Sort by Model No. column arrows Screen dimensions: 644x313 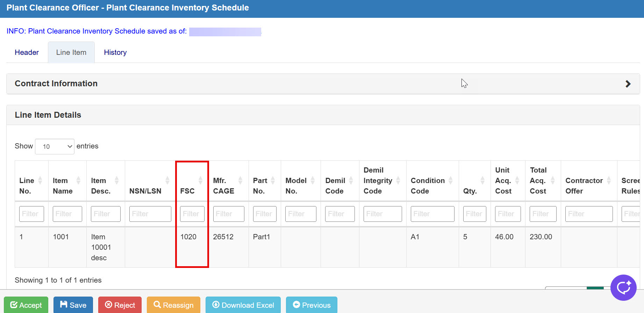[313, 180]
